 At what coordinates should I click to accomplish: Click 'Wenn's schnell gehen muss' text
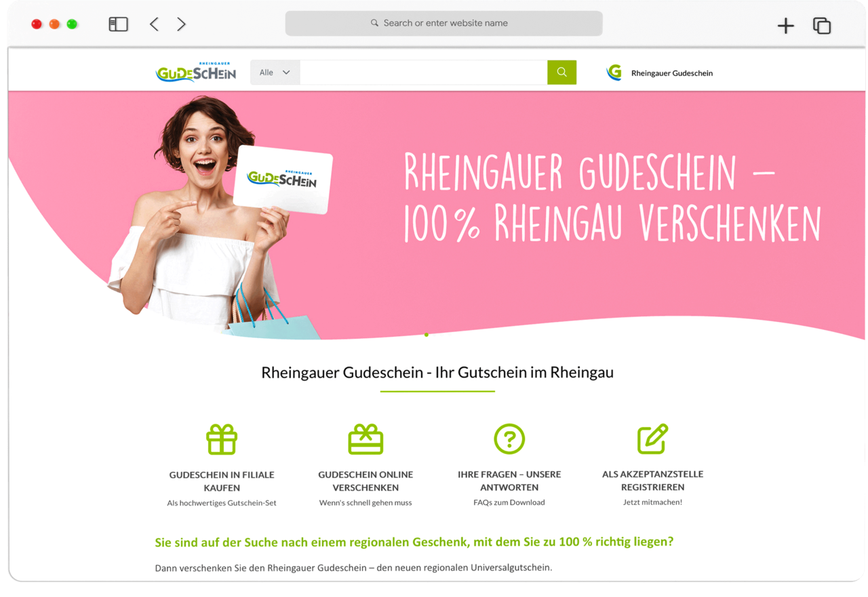[366, 503]
